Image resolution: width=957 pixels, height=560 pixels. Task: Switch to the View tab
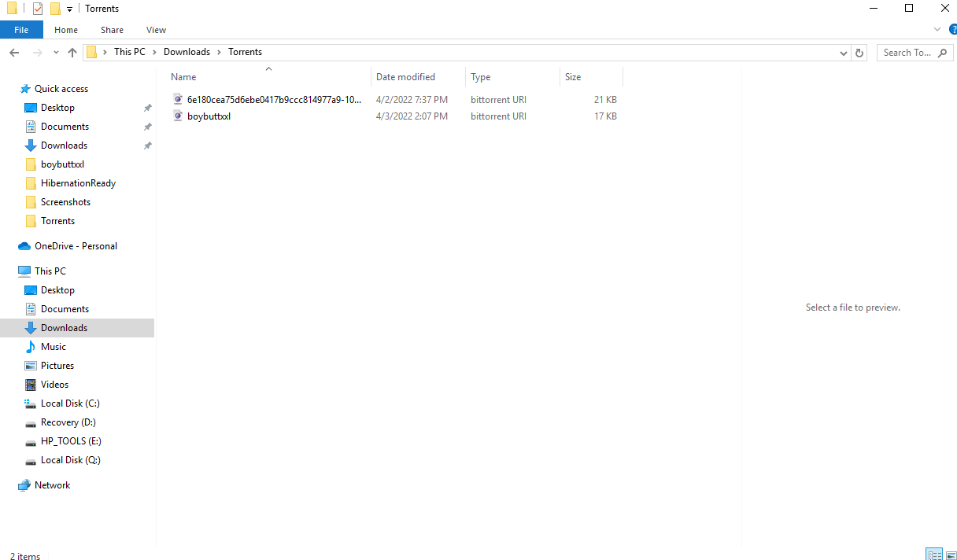pos(156,29)
